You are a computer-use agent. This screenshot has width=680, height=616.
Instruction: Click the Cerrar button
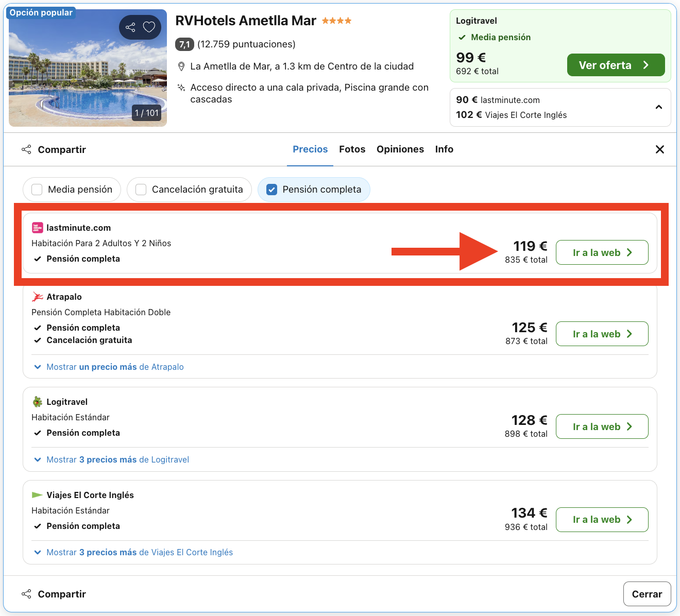click(647, 594)
